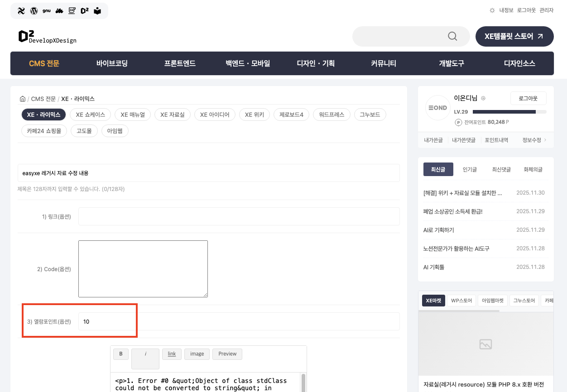Click the editor image button
This screenshot has width=567, height=392.
(x=197, y=354)
